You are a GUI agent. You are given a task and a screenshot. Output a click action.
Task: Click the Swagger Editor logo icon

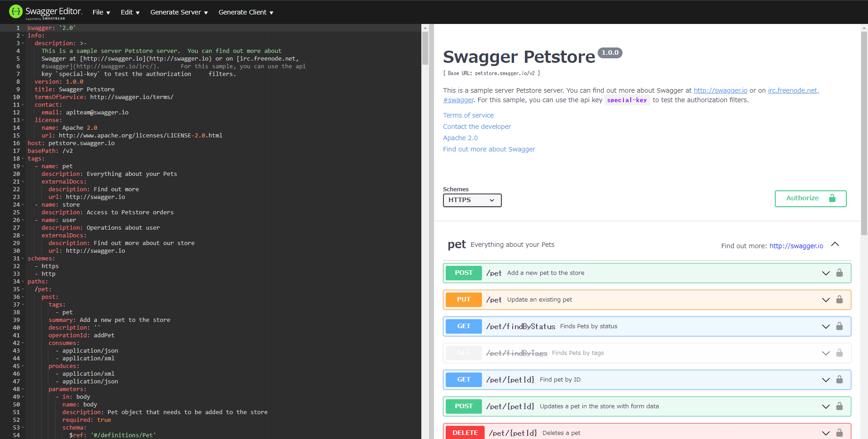coord(15,11)
